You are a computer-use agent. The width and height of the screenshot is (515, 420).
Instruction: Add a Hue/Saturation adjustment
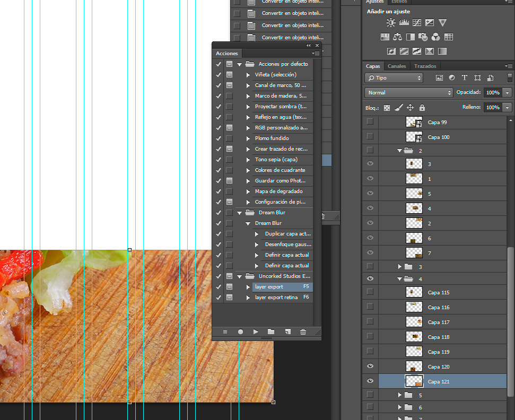[385, 37]
